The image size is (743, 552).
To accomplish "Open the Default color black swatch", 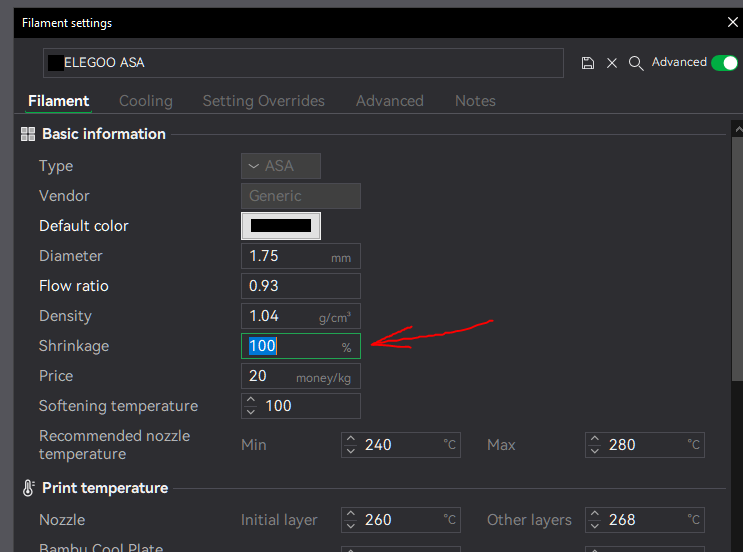I will pos(281,226).
